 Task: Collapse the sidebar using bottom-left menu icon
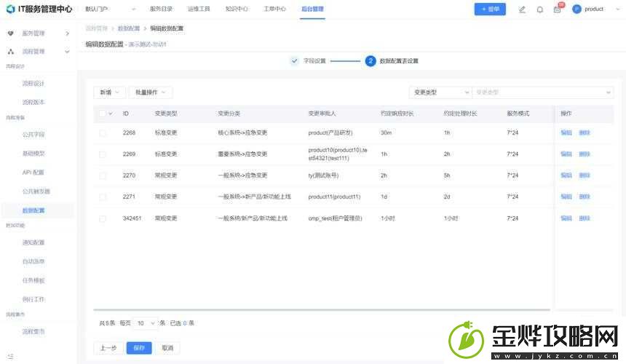10,356
